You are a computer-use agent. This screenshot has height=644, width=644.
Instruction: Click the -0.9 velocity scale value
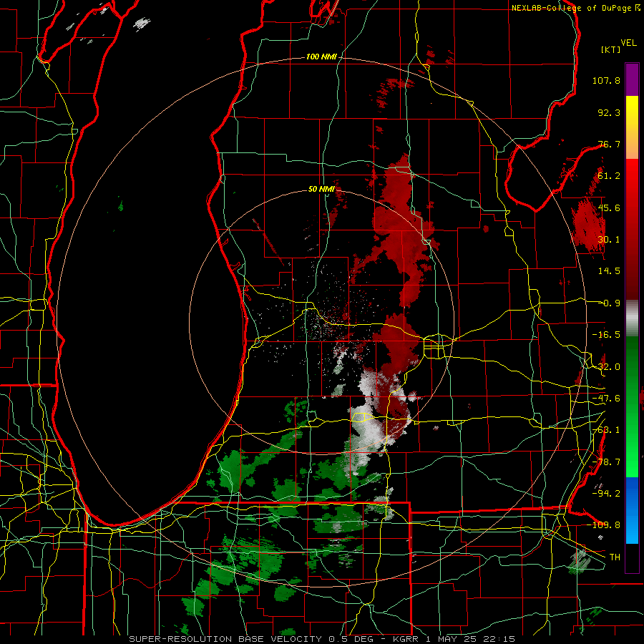coord(609,303)
